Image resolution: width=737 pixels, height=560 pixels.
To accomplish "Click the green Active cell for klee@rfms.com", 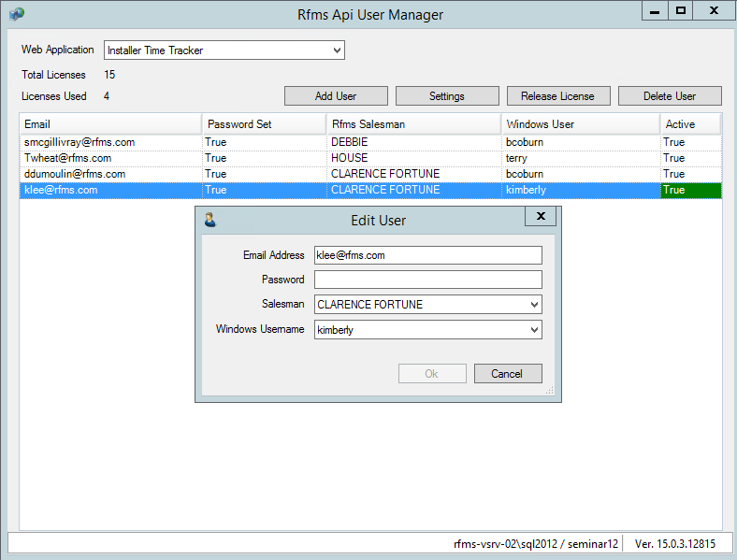I will [x=691, y=191].
